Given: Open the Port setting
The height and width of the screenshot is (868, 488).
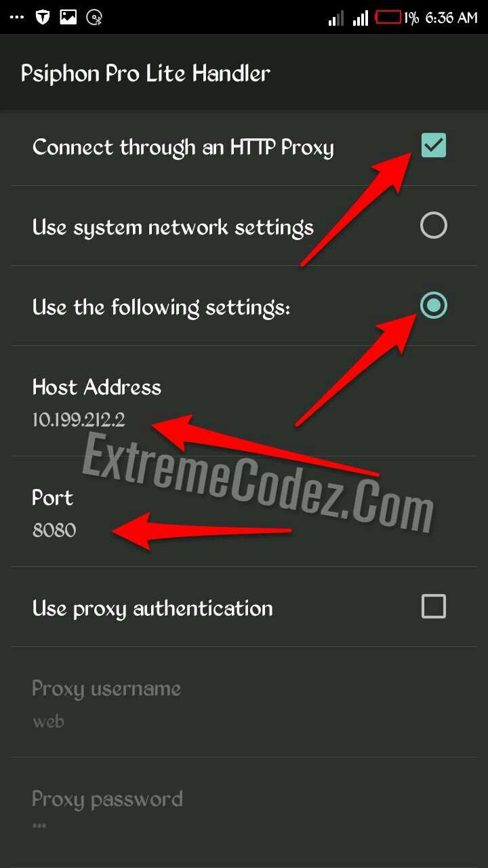Looking at the screenshot, I should point(244,512).
